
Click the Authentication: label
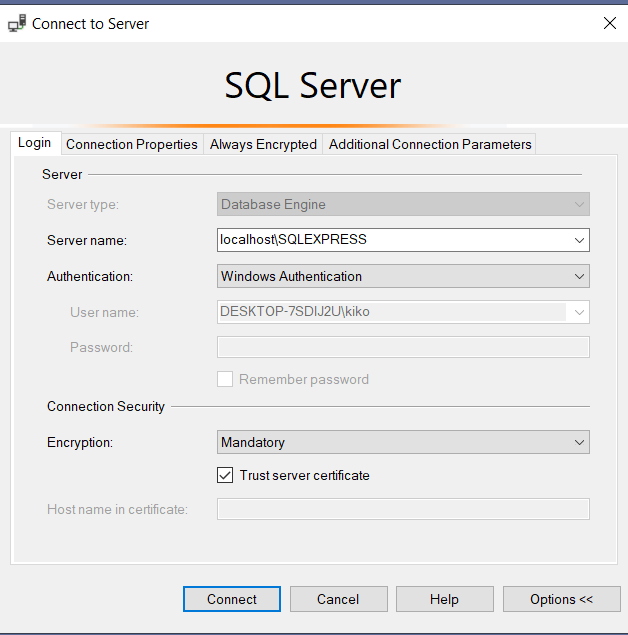pos(90,276)
